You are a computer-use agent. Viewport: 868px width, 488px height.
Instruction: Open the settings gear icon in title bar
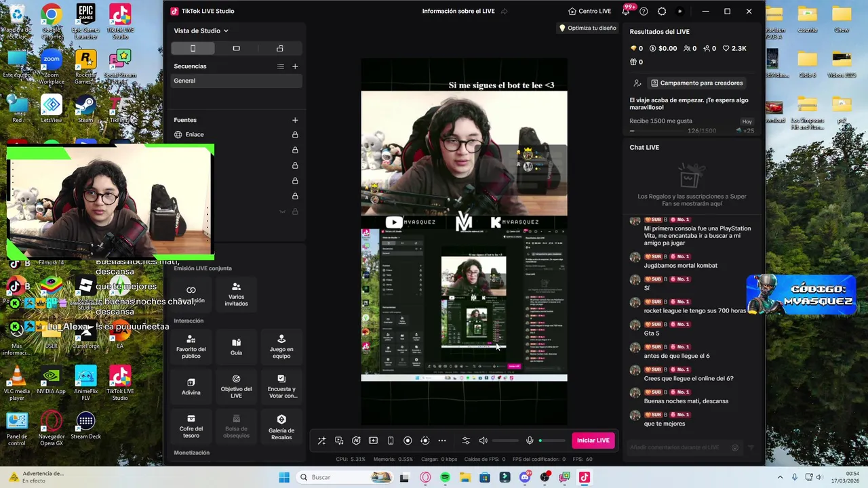662,11
